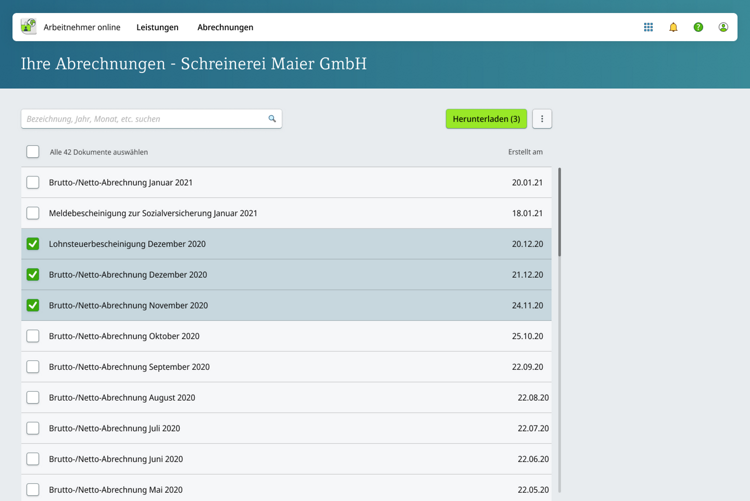Select Brutto-/Netto-Abrechnung August 2020 checkbox
750x501 pixels.
[33, 397]
